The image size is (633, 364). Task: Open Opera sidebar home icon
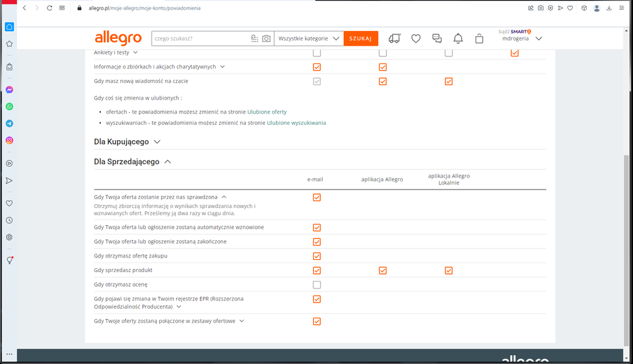pyautogui.click(x=10, y=27)
